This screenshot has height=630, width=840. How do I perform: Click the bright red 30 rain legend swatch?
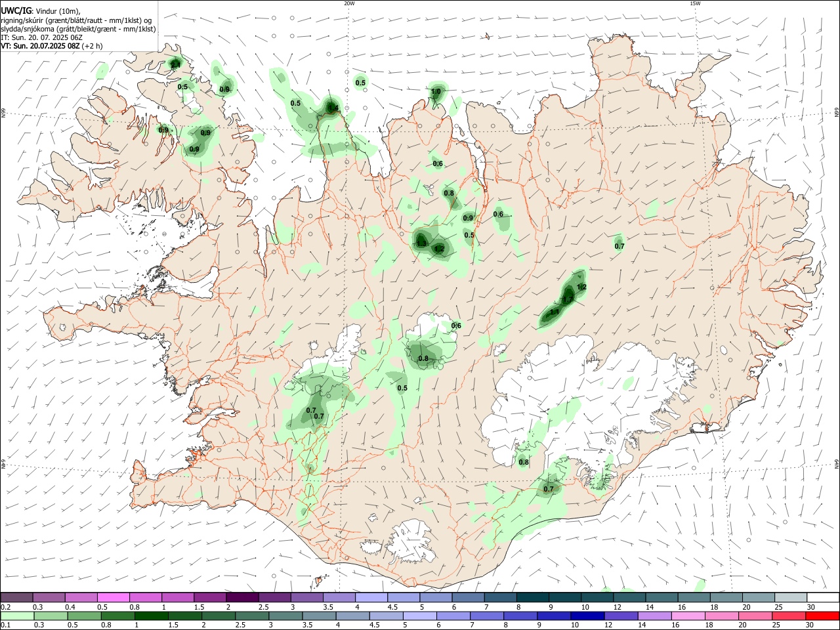[x=822, y=616]
